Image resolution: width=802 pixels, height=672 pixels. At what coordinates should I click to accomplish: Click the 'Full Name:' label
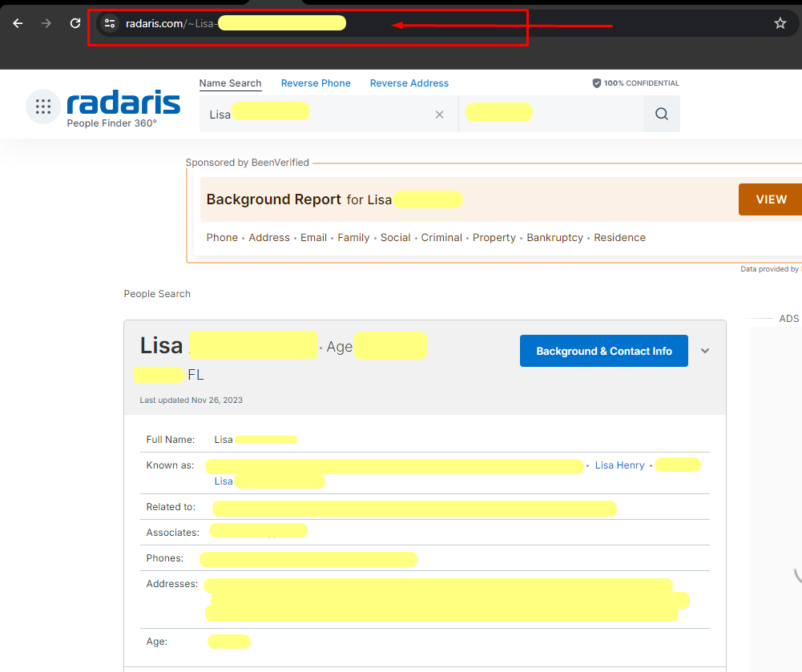171,440
